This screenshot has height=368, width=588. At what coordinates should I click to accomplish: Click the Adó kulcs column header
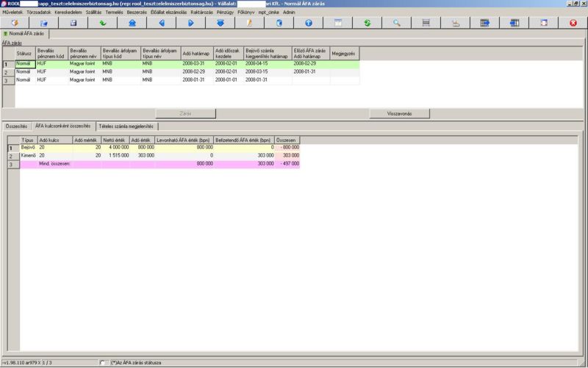49,139
